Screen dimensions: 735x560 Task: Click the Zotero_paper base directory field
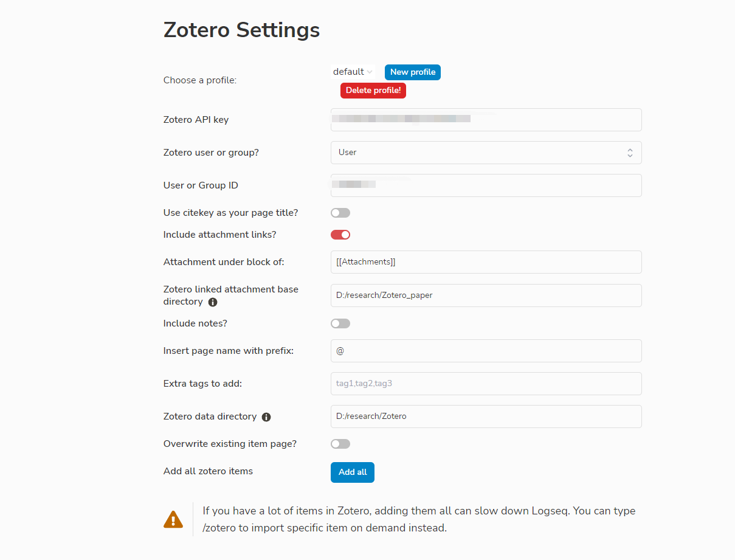(485, 295)
